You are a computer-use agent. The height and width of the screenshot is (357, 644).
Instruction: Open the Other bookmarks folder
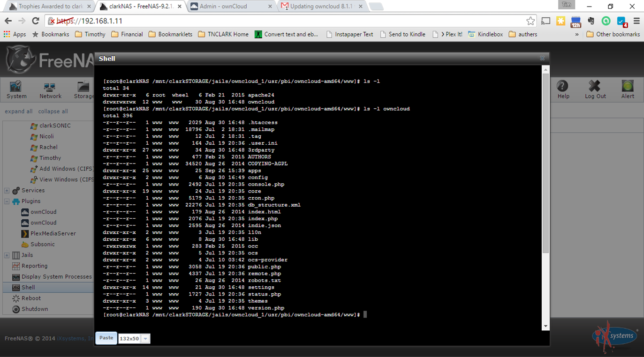[613, 34]
